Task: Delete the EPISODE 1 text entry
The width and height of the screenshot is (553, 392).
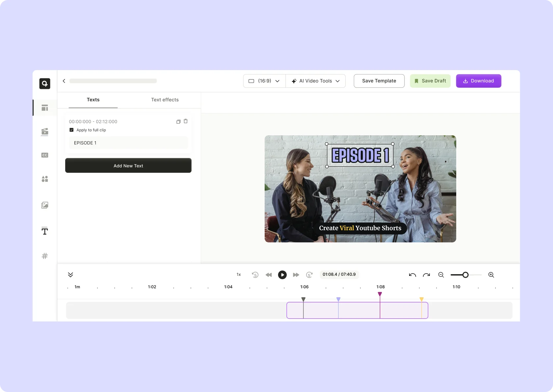Action: (186, 121)
